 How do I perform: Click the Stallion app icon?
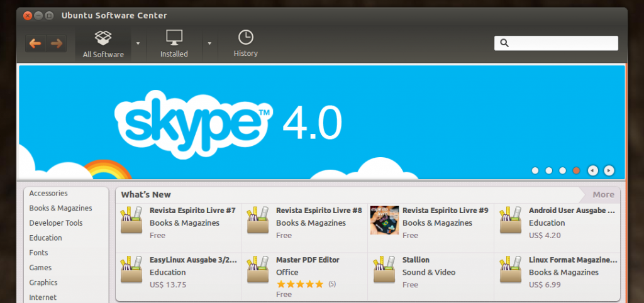click(384, 270)
